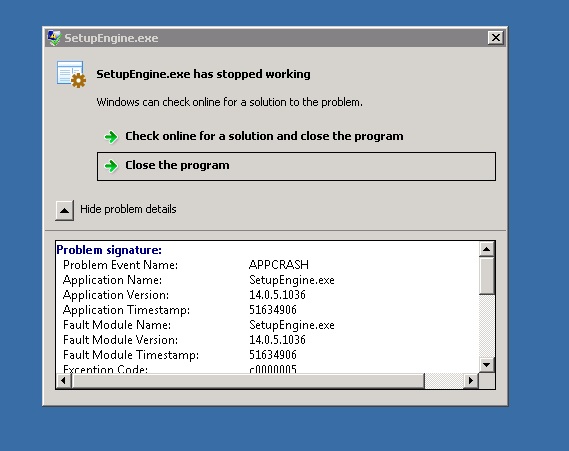The height and width of the screenshot is (451, 569).
Task: Click horizontal scrollbar right arrow
Action: click(x=471, y=381)
